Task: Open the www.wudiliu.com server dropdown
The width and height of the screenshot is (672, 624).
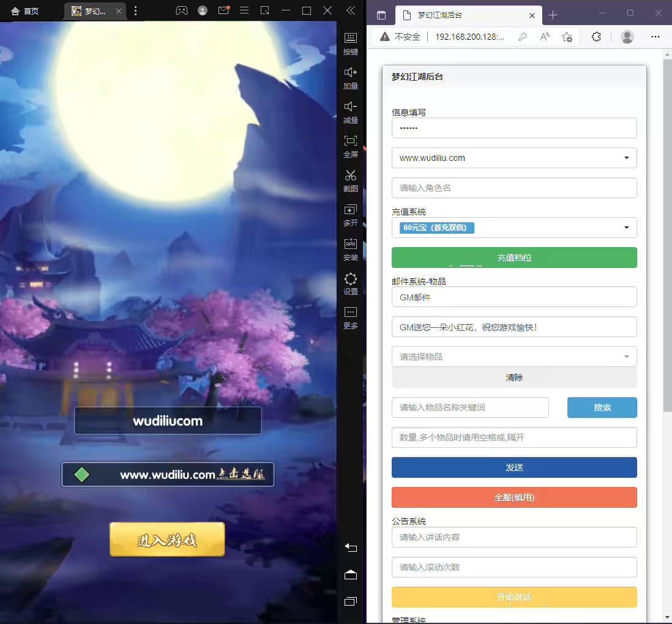Action: click(514, 158)
